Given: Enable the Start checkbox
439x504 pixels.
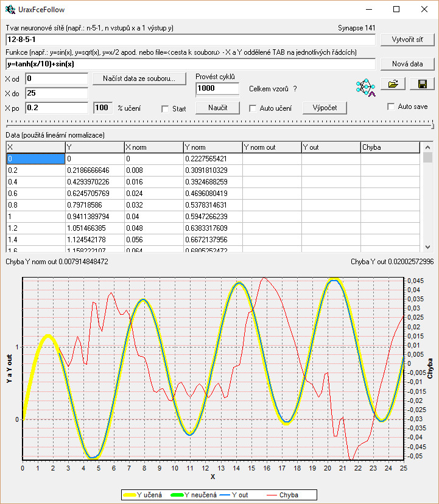Looking at the screenshot, I should [x=165, y=109].
